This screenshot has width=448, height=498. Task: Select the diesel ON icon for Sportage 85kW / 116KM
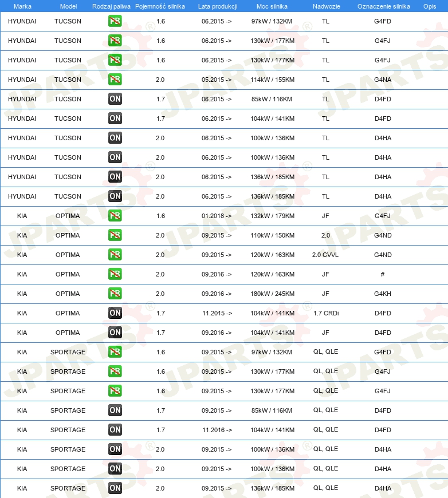(115, 410)
